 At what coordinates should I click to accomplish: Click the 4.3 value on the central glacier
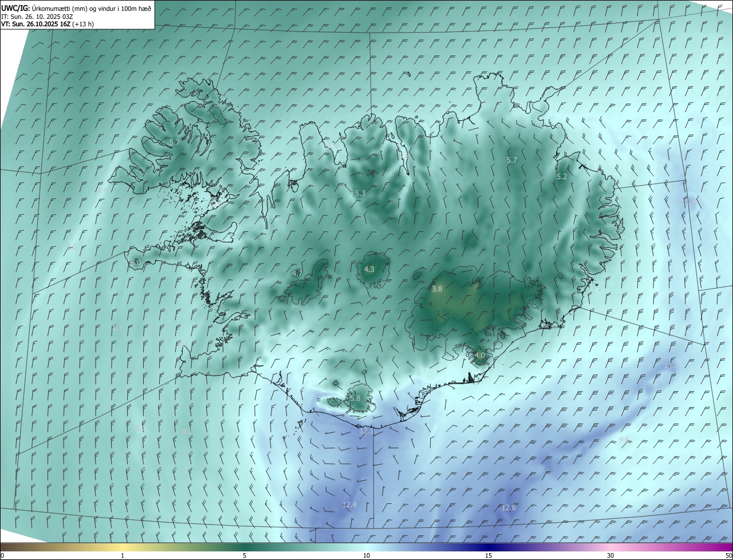(x=369, y=269)
